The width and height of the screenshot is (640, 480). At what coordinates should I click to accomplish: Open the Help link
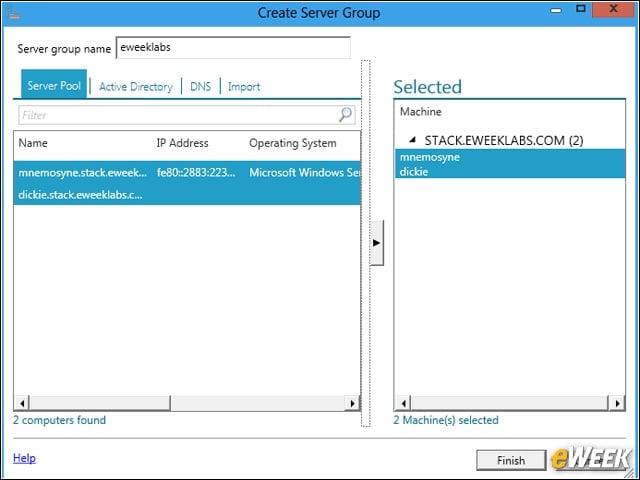click(x=24, y=458)
